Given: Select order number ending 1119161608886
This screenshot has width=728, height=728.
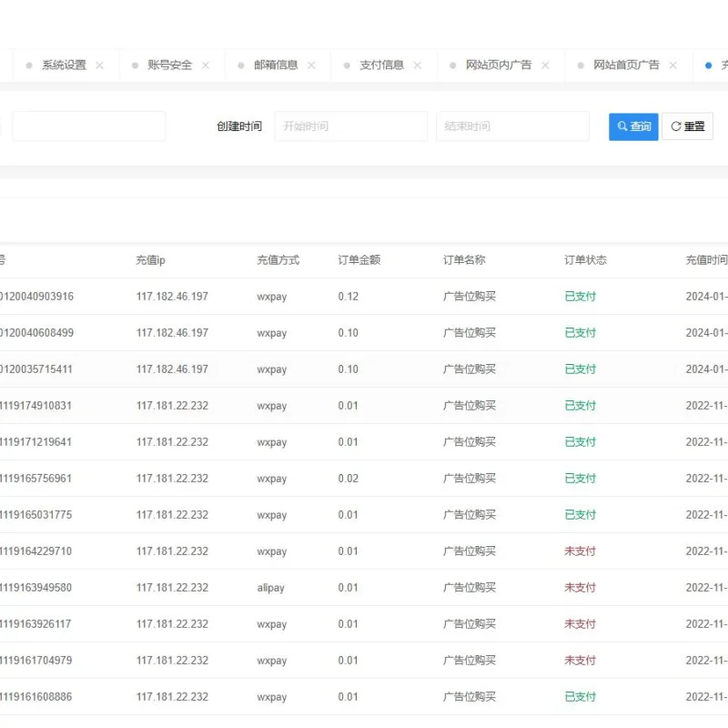Looking at the screenshot, I should click(35, 696).
